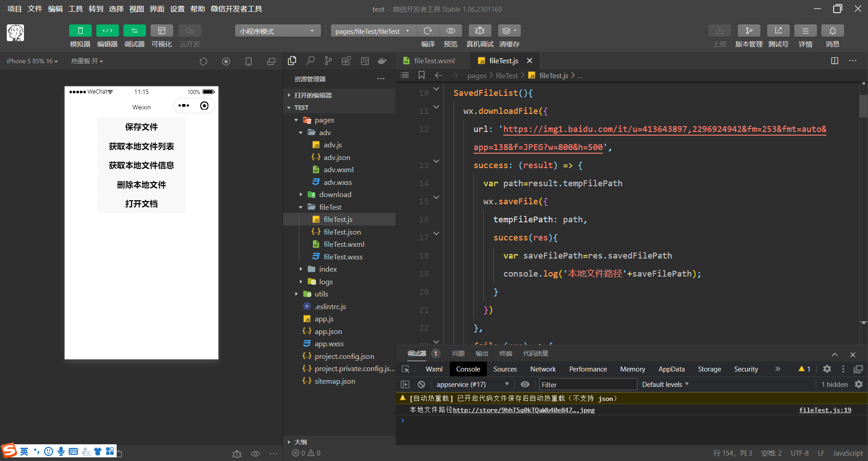The width and height of the screenshot is (868, 461).
Task: Click the console Filter input field
Action: tap(588, 385)
